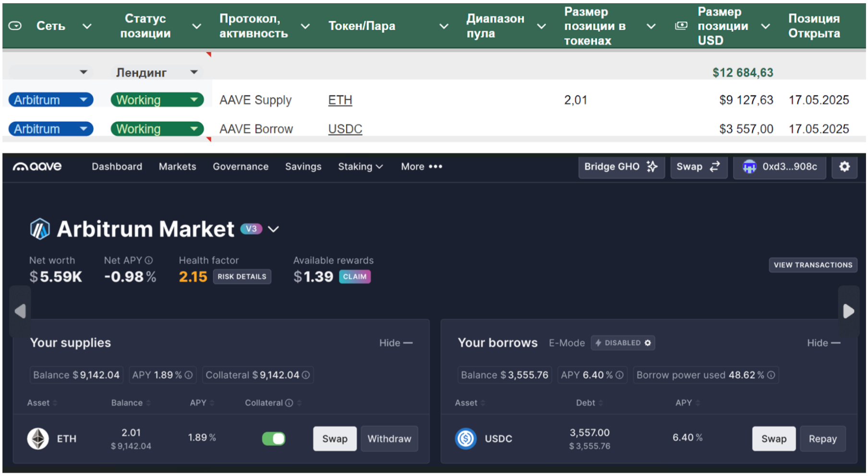This screenshot has height=476, width=868.
Task: Open the Staking dropdown menu
Action: (360, 167)
